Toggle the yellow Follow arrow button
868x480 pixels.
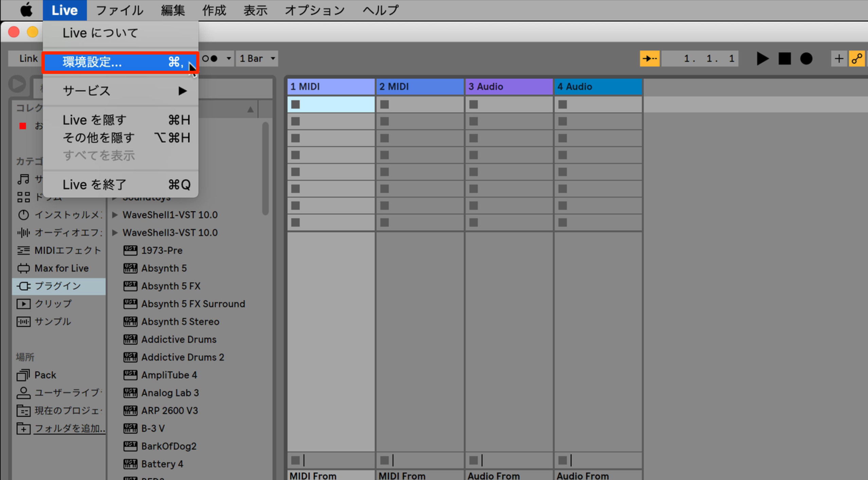pos(650,58)
